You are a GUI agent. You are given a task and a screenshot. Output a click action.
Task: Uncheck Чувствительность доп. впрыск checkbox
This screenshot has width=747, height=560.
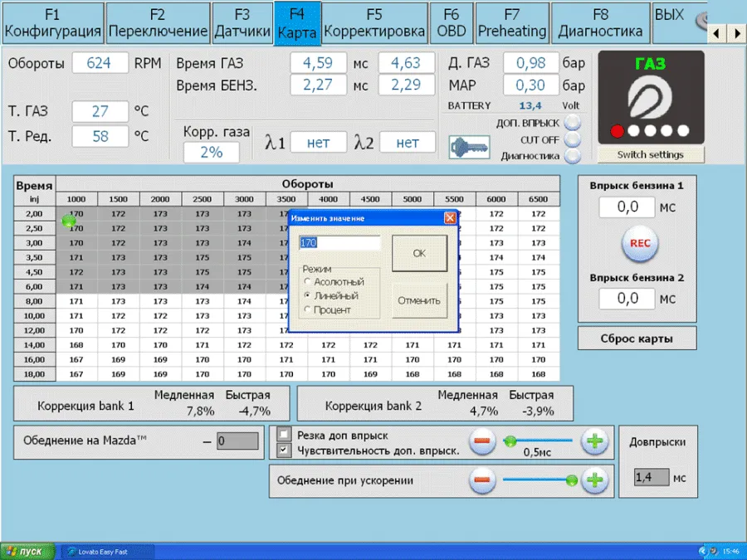click(284, 450)
